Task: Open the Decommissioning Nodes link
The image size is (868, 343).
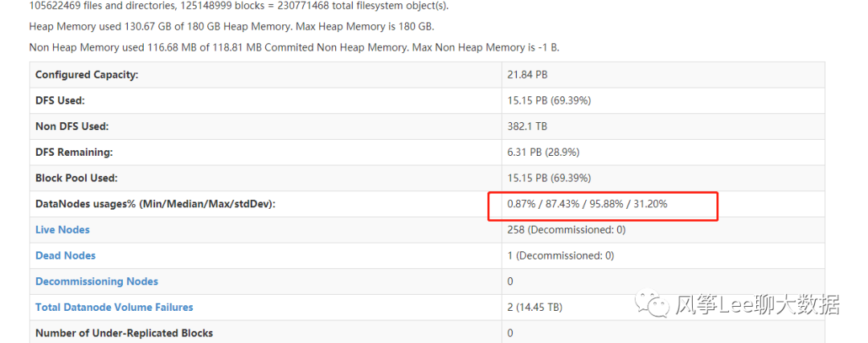Action: point(96,281)
